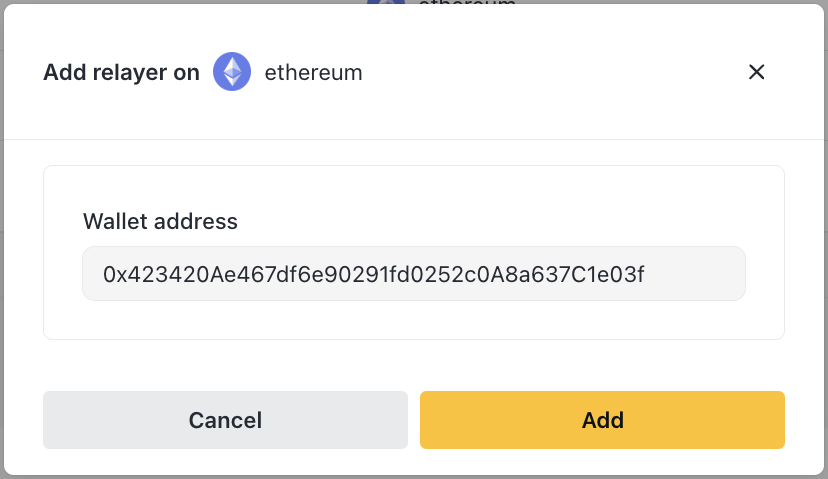Screen dimensions: 828x479
Task: Select the "Add relayer on" dialog title
Action: [x=121, y=73]
